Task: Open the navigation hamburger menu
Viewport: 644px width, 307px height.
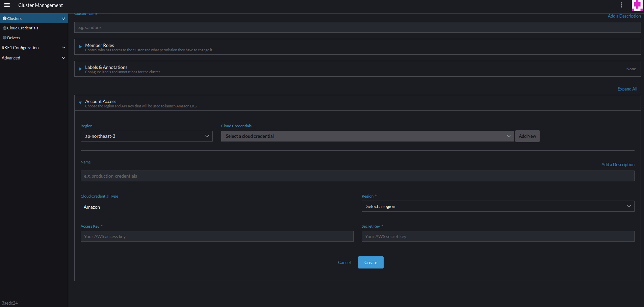Action: coord(7,5)
